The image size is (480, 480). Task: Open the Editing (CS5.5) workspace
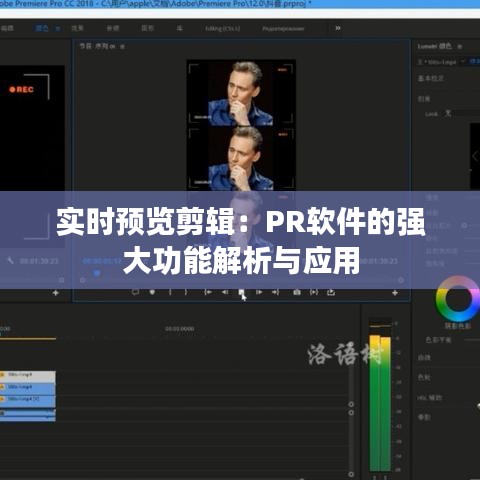222,29
